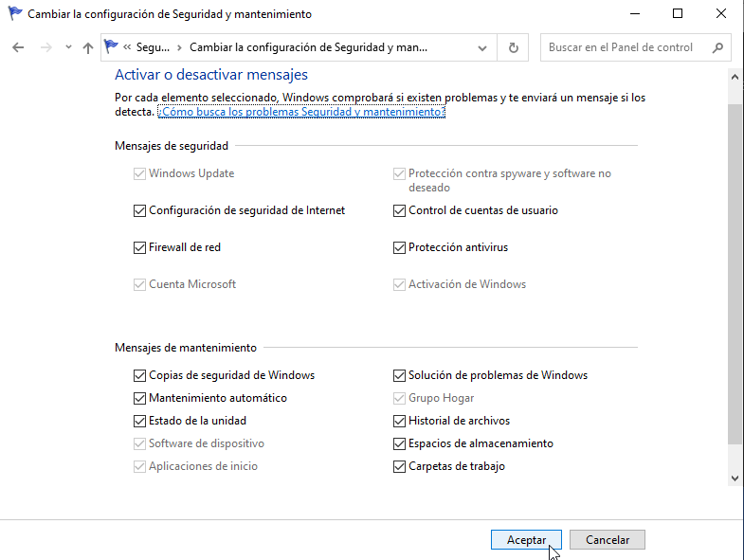This screenshot has height=560, width=744.
Task: Click the search magnifier icon
Action: [717, 47]
